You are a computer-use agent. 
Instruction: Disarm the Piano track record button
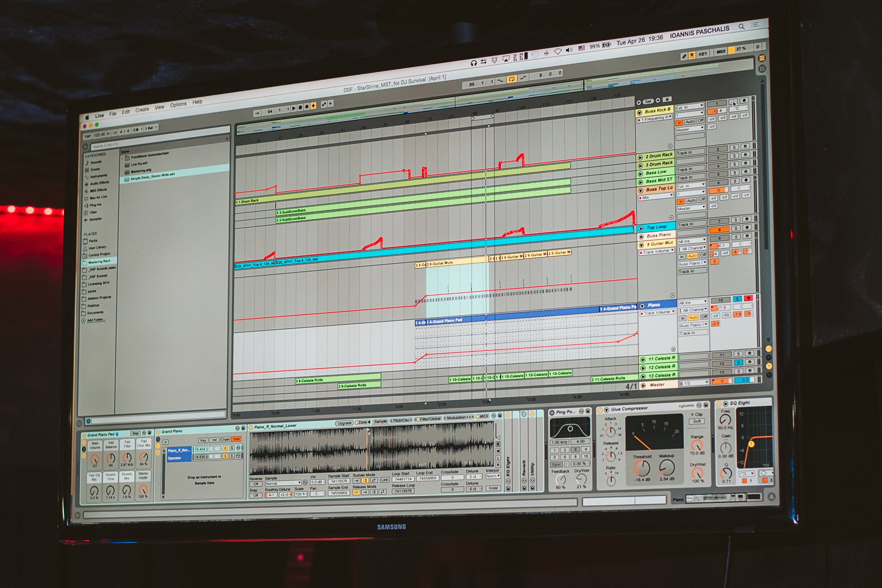point(748,298)
